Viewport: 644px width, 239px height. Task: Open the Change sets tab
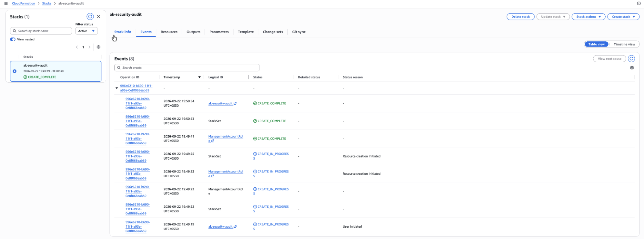(x=273, y=32)
